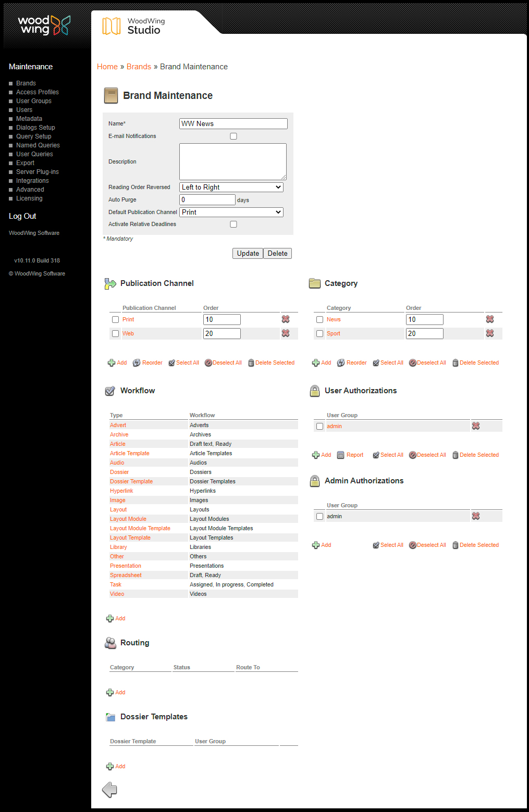The height and width of the screenshot is (812, 529).
Task: Tick the Activate Relative Deadlines checkbox
Action: [233, 224]
